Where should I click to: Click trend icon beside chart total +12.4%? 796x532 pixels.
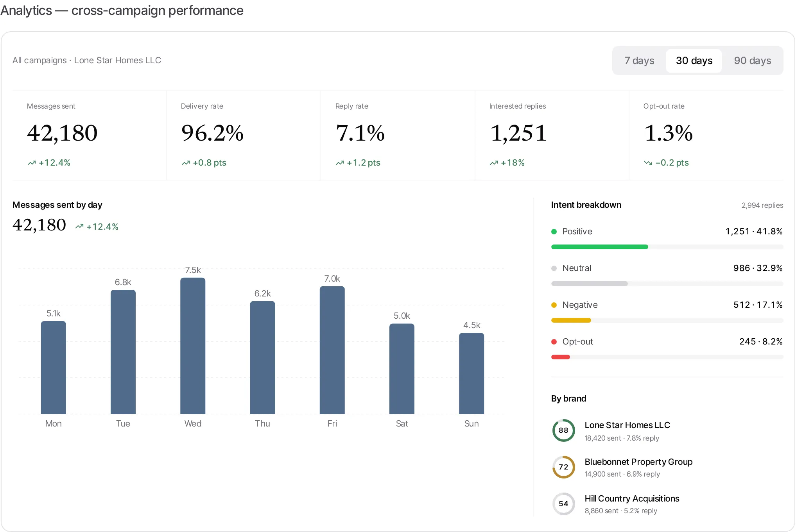(79, 227)
